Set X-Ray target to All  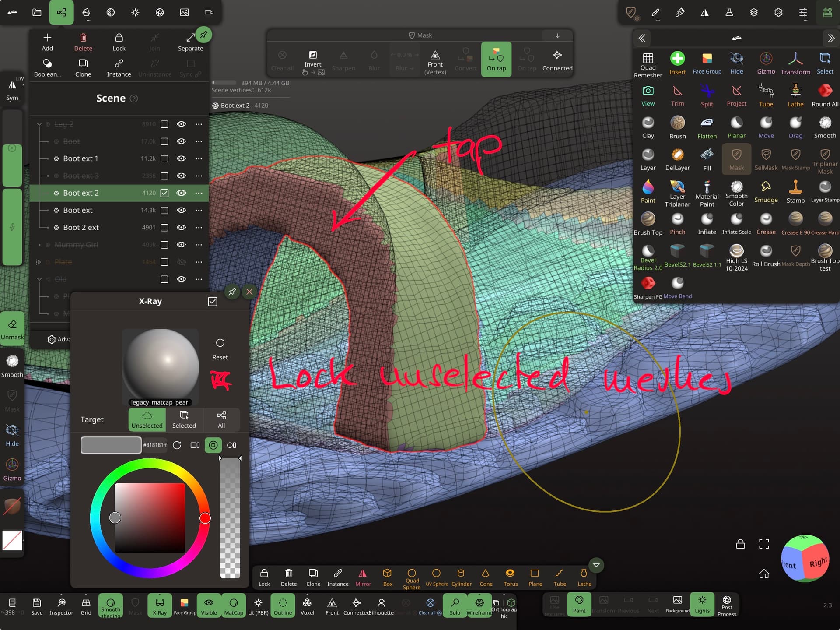221,419
